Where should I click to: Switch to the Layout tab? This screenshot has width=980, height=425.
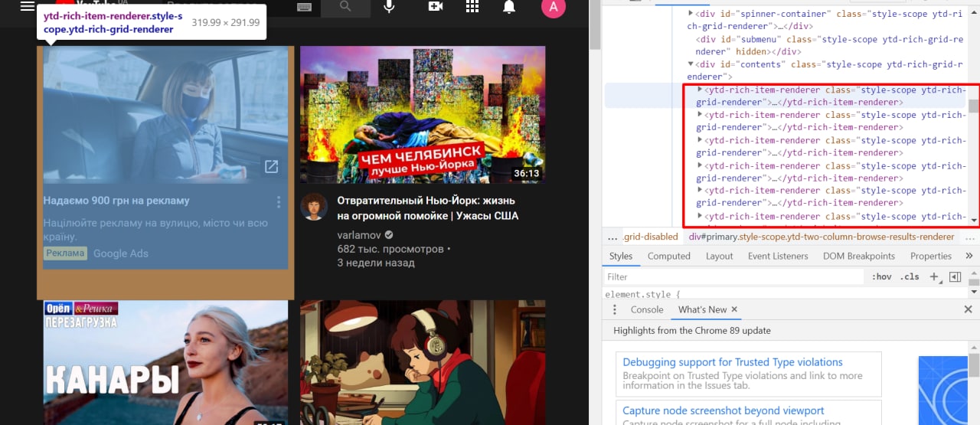click(719, 256)
